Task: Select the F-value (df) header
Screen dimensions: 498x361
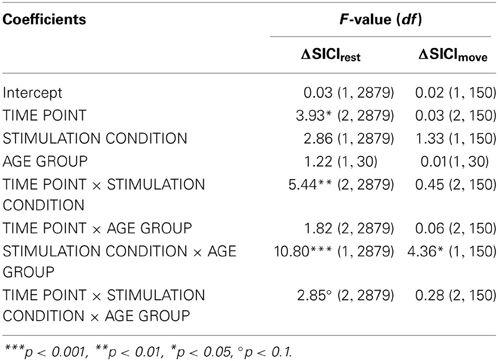Action: point(380,19)
